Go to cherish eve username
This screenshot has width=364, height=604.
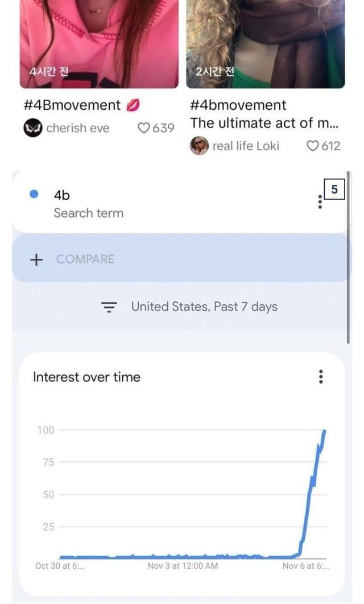77,128
